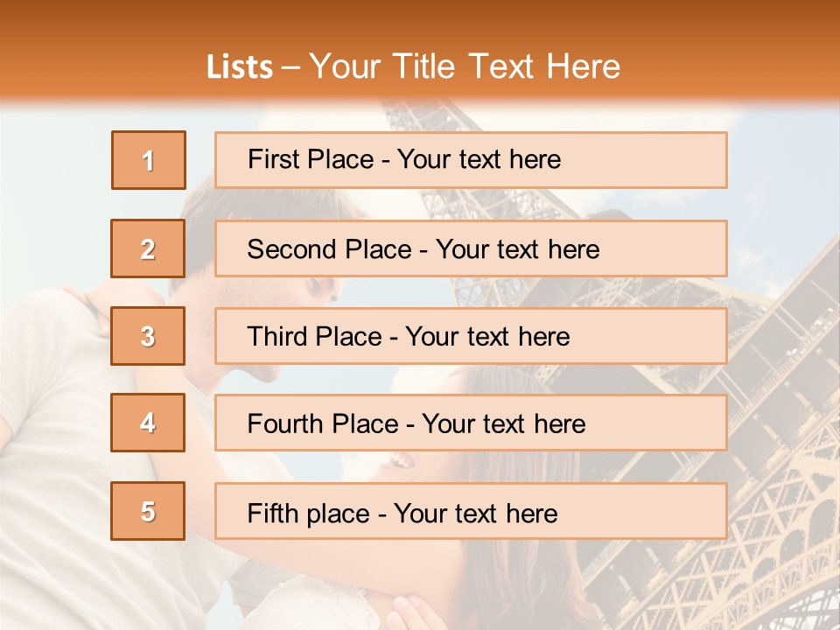Click the "Fifth place - Your text here" bar

click(471, 511)
